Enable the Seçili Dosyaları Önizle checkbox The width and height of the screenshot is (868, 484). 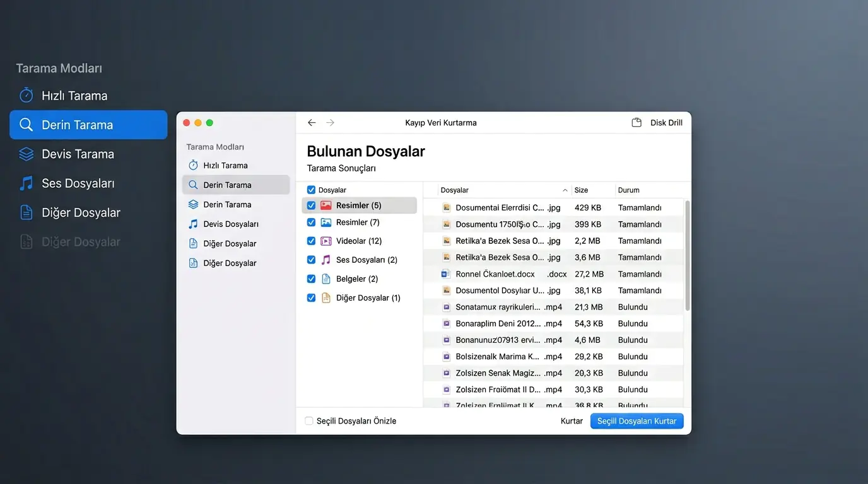309,421
